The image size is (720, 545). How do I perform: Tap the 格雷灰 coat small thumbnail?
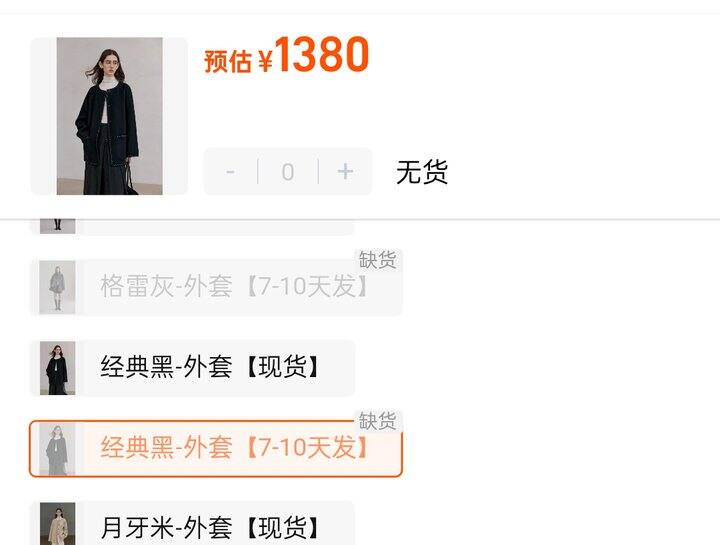point(57,287)
